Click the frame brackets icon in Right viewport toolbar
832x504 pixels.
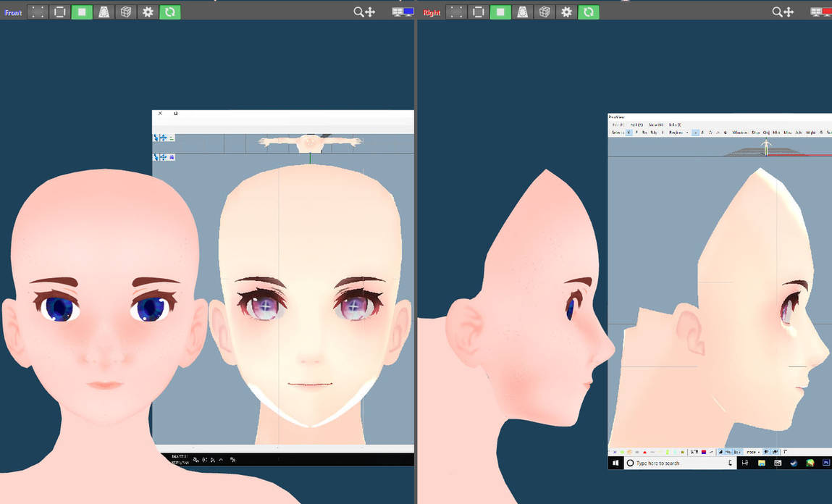click(x=479, y=12)
